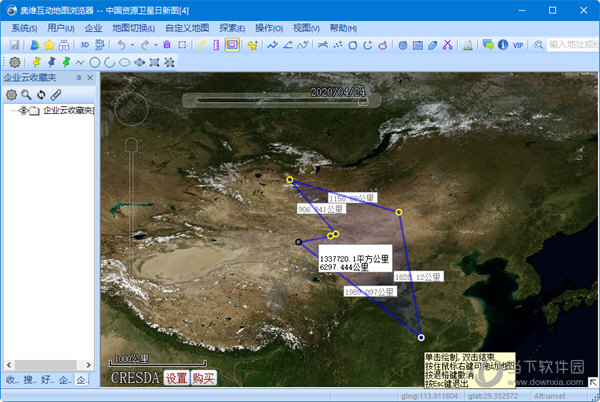Select the draw angle line tool
Screen dimensions: 600x402
tap(288, 45)
